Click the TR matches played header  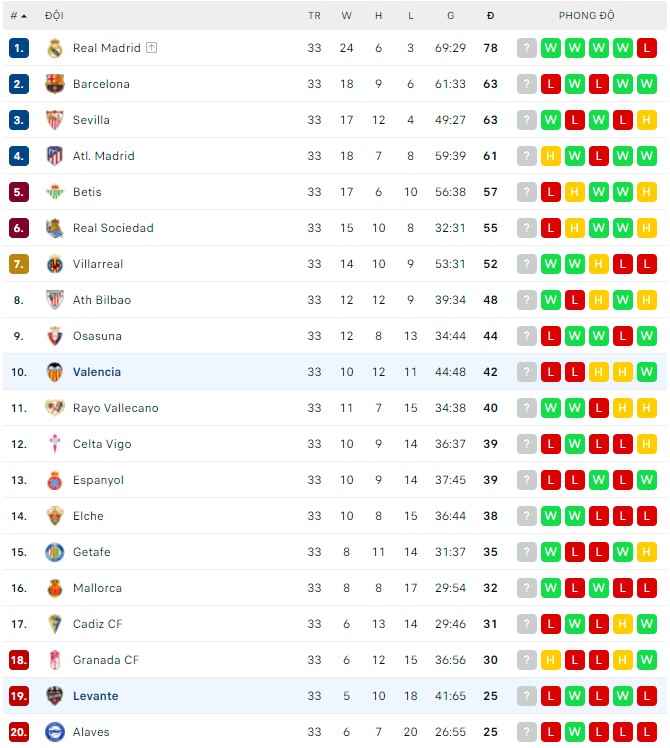[315, 16]
